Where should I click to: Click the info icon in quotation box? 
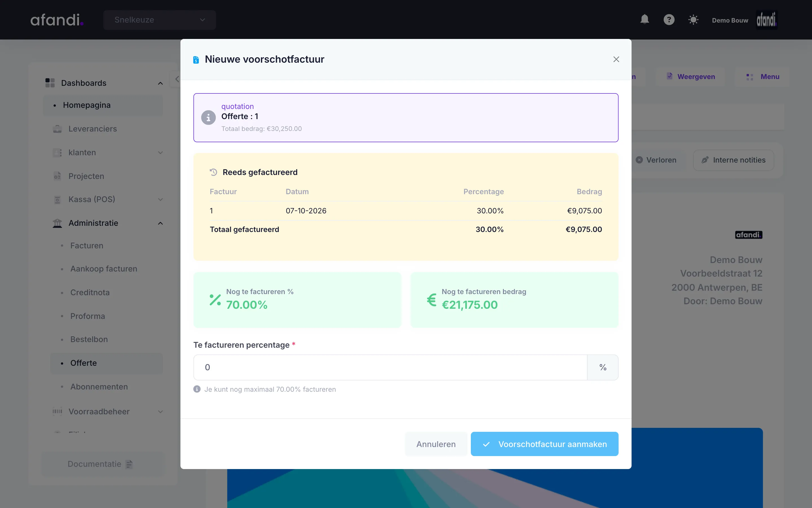point(208,118)
